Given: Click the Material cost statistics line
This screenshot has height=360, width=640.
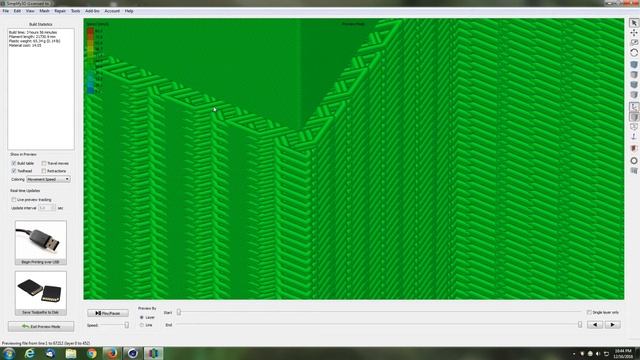Looking at the screenshot, I should [25, 45].
